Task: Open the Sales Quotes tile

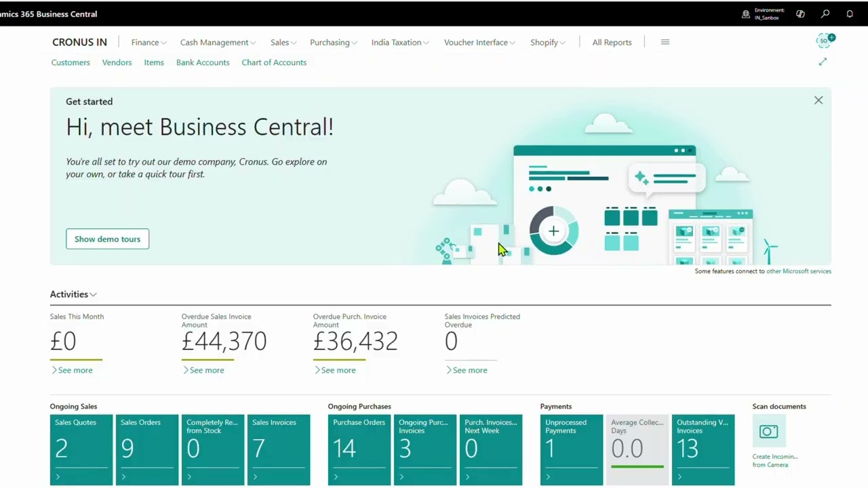Action: (81, 450)
